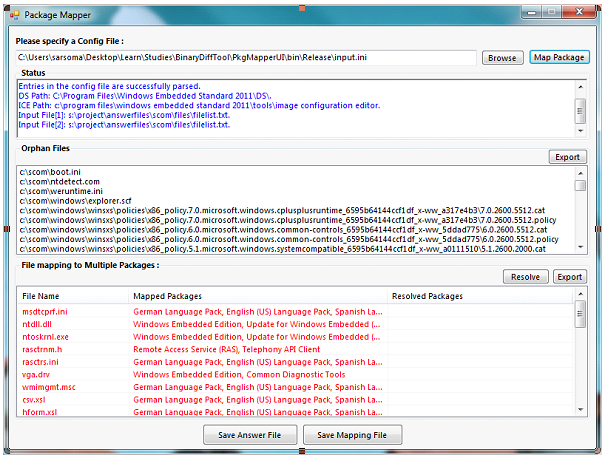This screenshot has width=604, height=457.
Task: Click the Mapped Packages column header
Action: coord(258,296)
